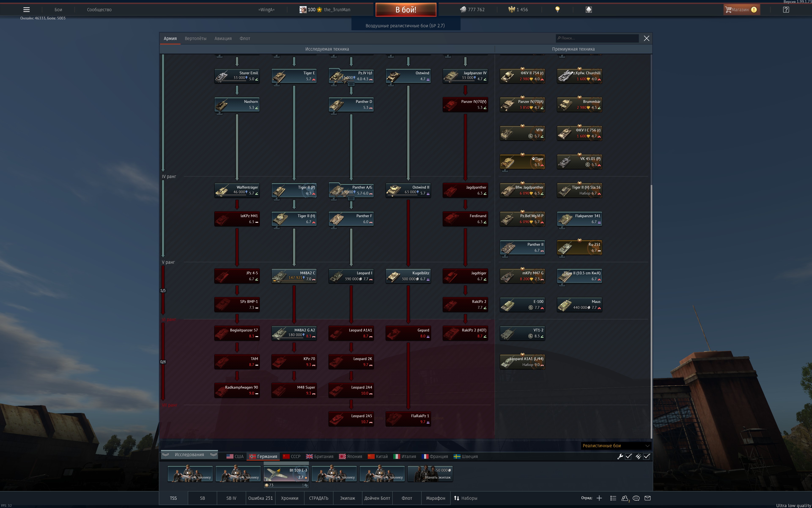The width and height of the screenshot is (812, 508).
Task: Choose the Марафон preset
Action: click(x=436, y=498)
